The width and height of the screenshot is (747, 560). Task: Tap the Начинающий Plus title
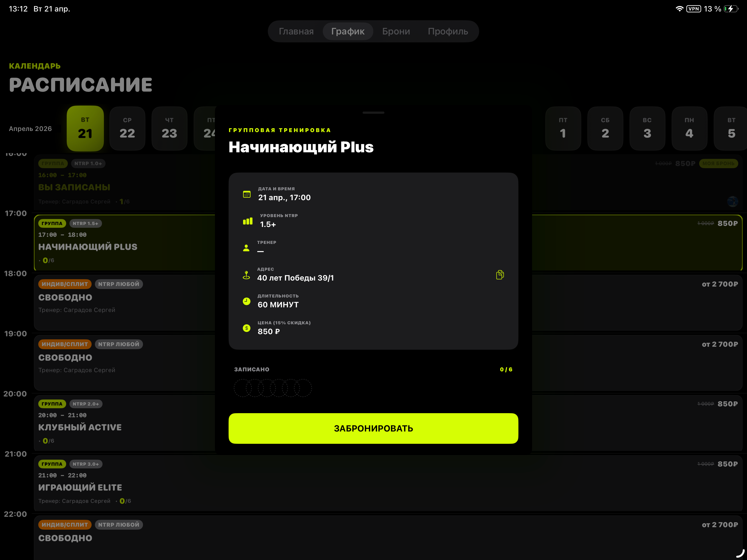point(301,147)
